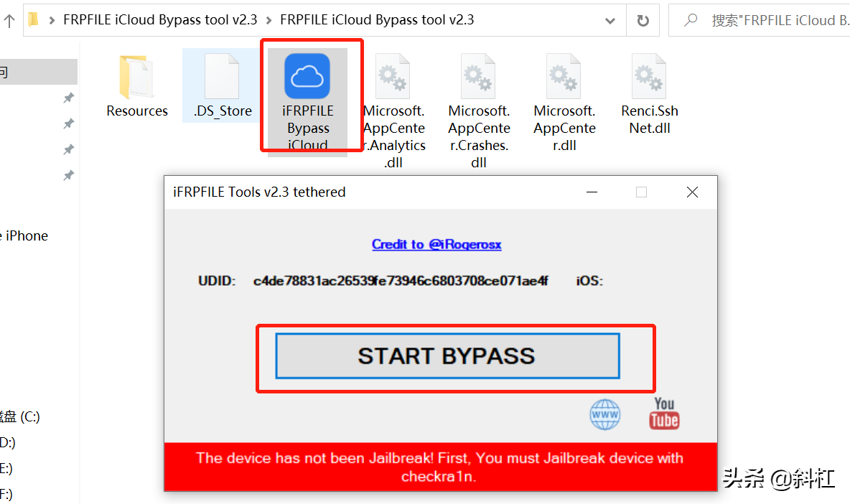Open the Credit to @iRogerosx link
Viewport: 850px width, 504px height.
click(x=436, y=244)
